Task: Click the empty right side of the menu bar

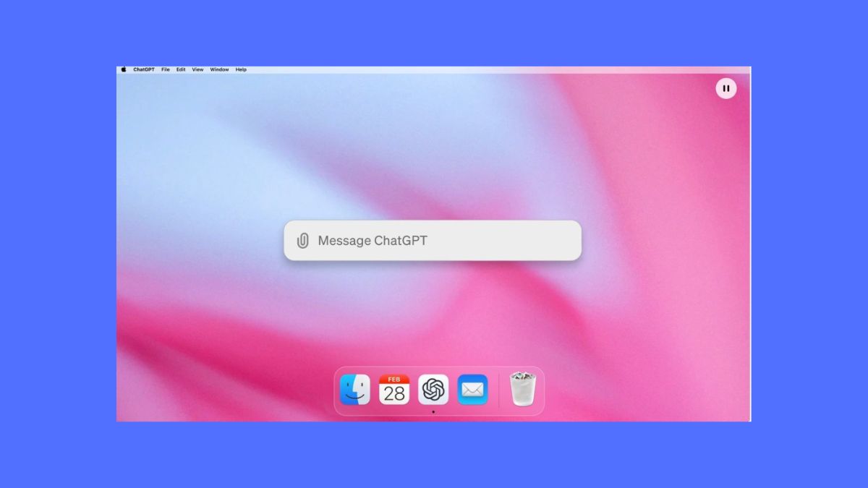Action: pyautogui.click(x=506, y=70)
